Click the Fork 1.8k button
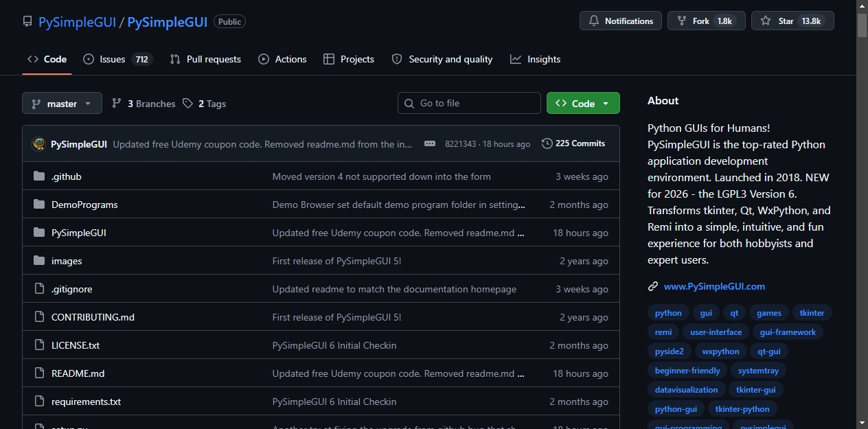Image resolution: width=868 pixels, height=429 pixels. [x=707, y=21]
